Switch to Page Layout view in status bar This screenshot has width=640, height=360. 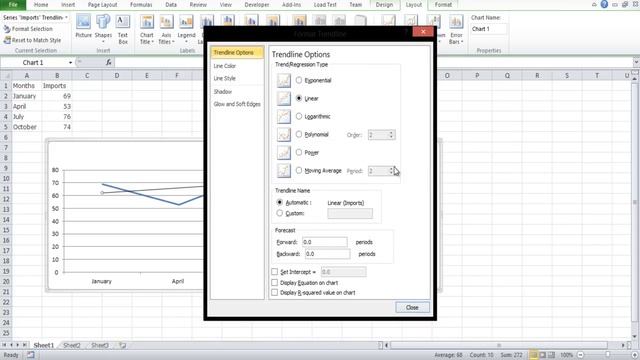pyautogui.click(x=542, y=355)
